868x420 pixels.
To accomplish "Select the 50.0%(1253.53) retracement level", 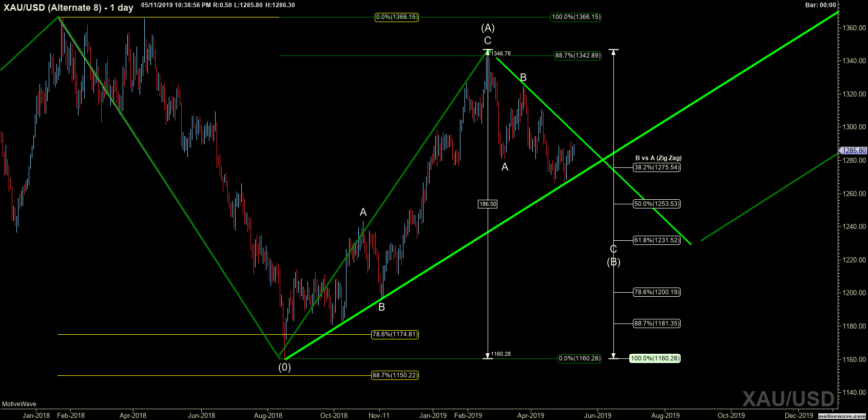I will pos(657,204).
